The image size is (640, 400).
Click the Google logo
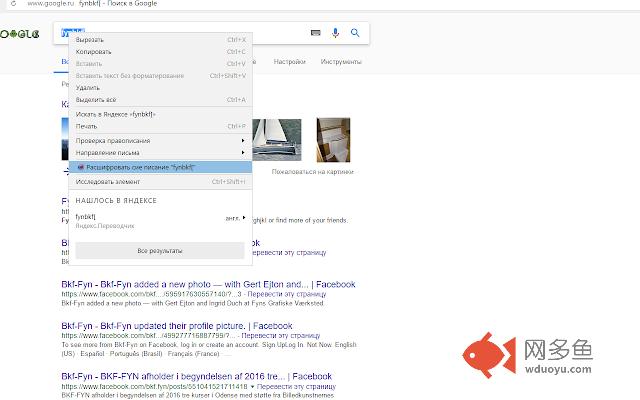pyautogui.click(x=20, y=33)
